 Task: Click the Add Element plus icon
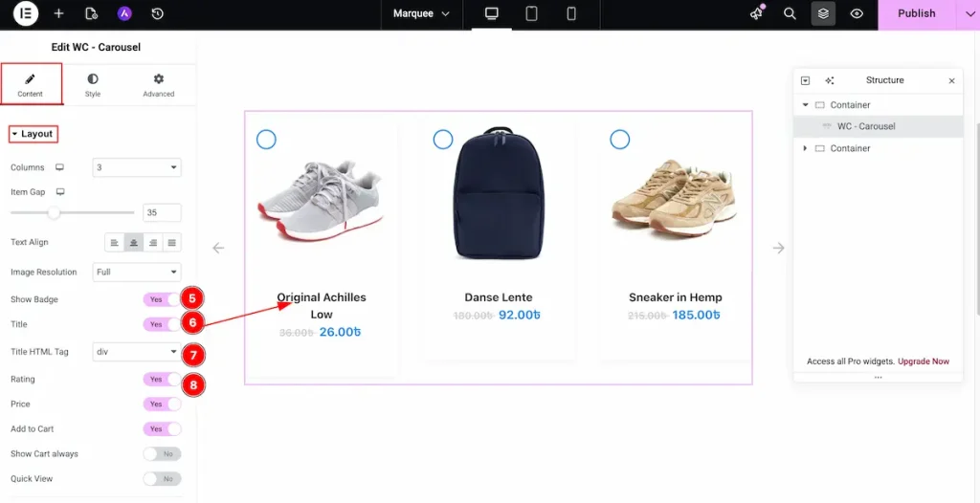[x=59, y=14]
